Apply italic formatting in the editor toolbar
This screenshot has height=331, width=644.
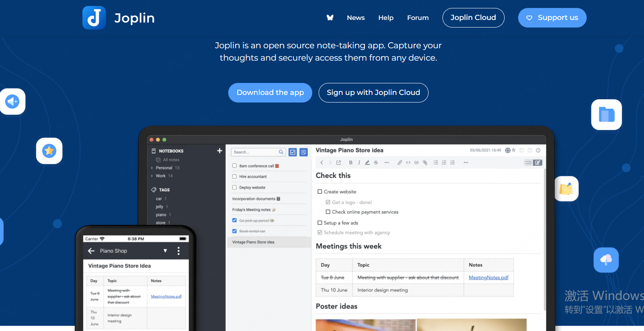click(x=359, y=162)
